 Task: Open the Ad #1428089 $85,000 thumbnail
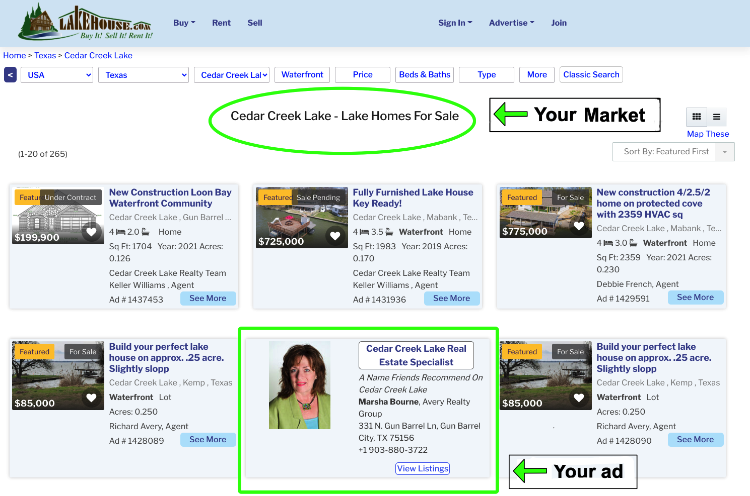point(58,375)
